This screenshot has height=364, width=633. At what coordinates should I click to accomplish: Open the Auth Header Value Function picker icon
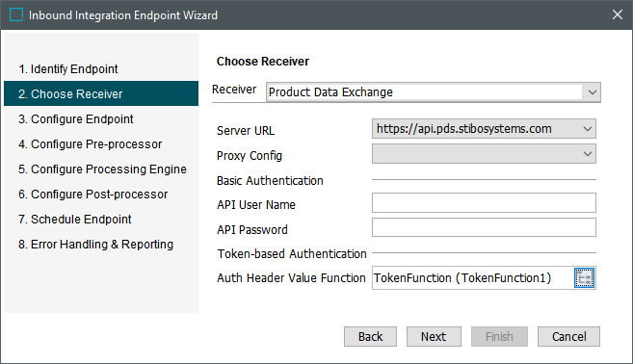point(584,278)
